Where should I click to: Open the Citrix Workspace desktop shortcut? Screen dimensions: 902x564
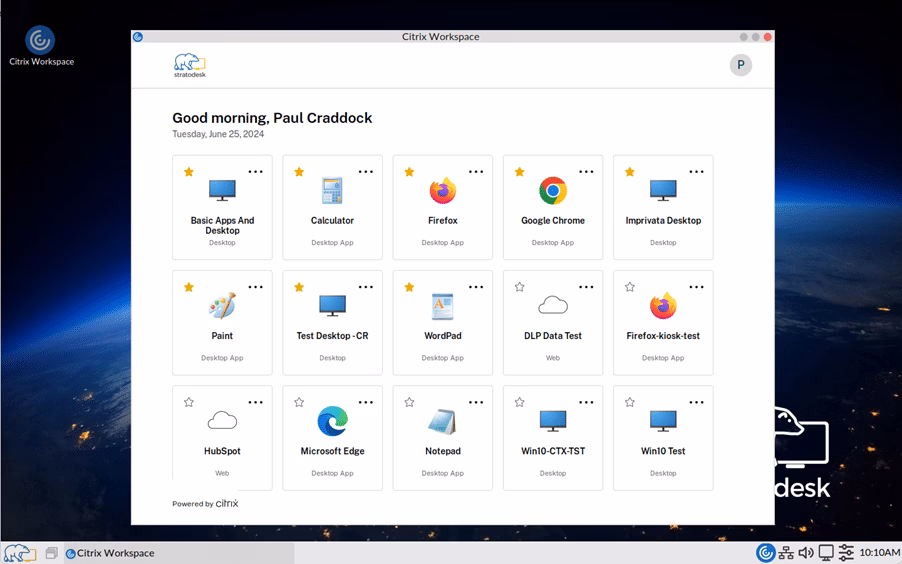40,45
